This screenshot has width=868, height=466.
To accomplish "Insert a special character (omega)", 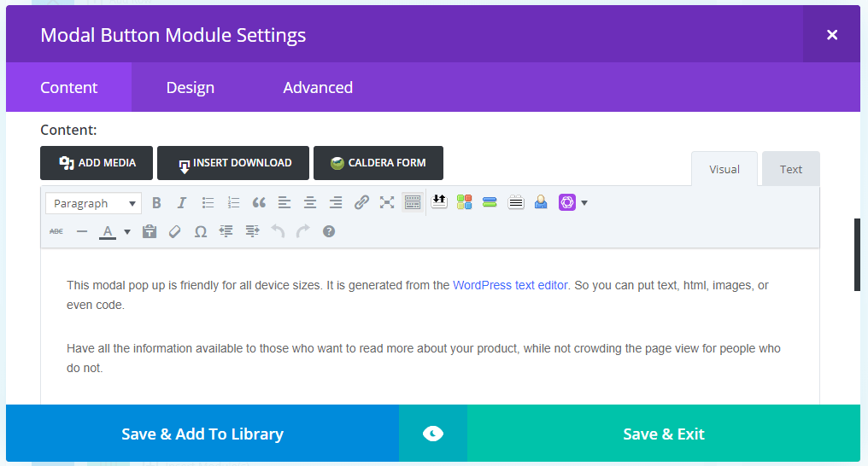I will coord(201,231).
